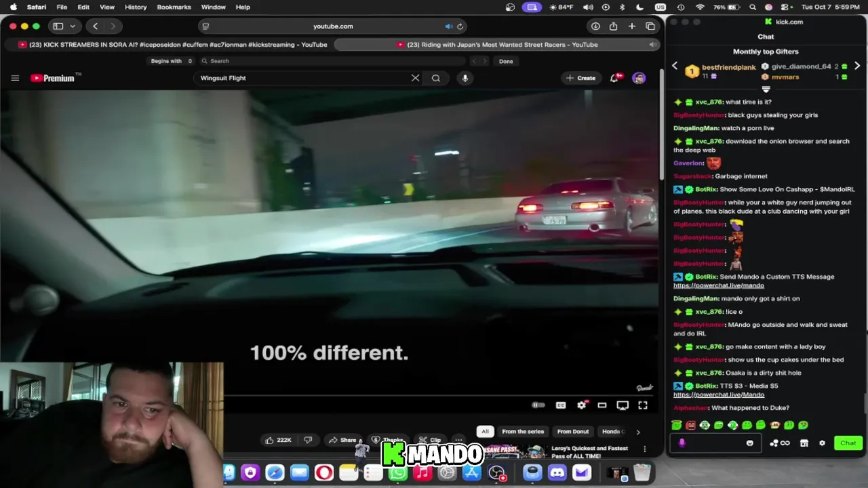This screenshot has height=488, width=868.
Task: Select the From Donut chip
Action: point(573,431)
